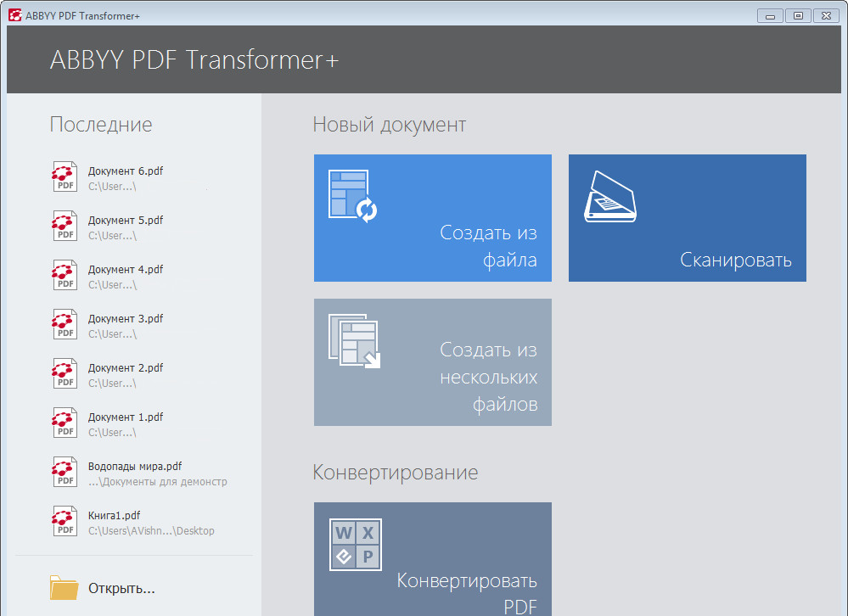Click the PDF icon for Документ 6.pdf
The height and width of the screenshot is (616, 848).
[65, 177]
